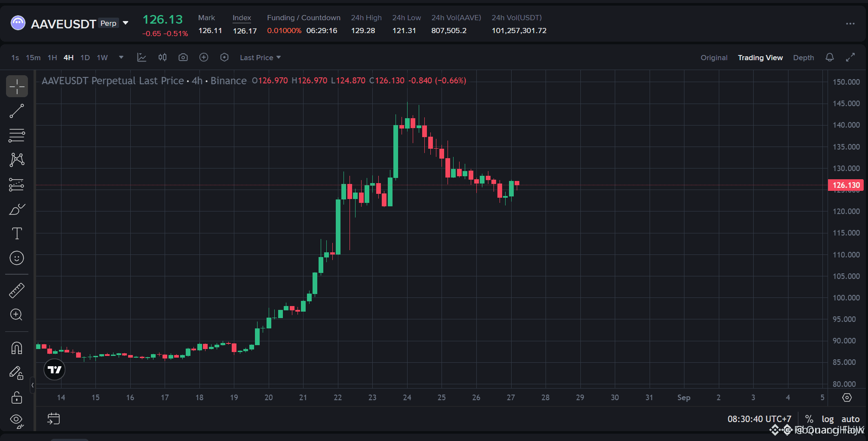The image size is (868, 441).
Task: Click the 24h Vol(USDT) value 101,257,301.72
Action: tap(519, 31)
